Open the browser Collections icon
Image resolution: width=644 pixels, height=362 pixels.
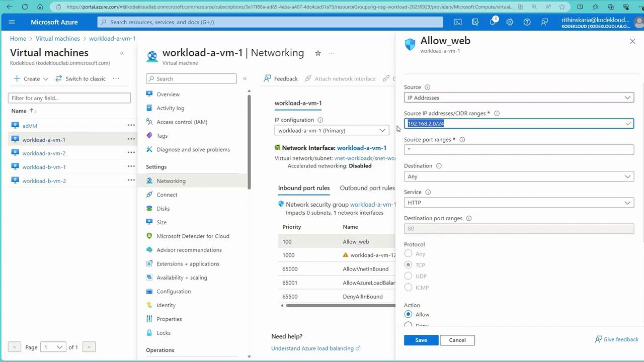click(x=610, y=7)
